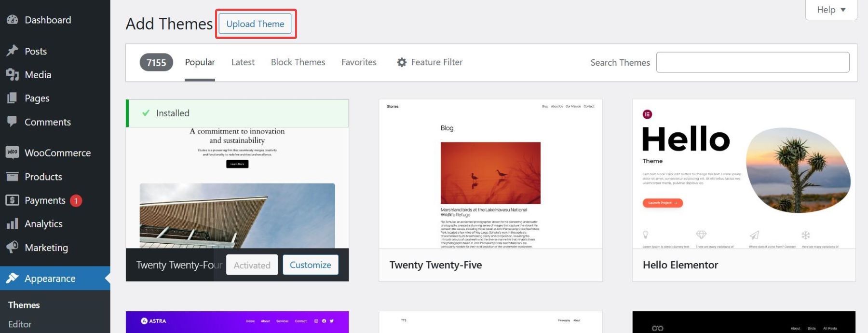Click the Posts pushpin icon
Viewport: 868px width, 333px height.
click(x=12, y=51)
